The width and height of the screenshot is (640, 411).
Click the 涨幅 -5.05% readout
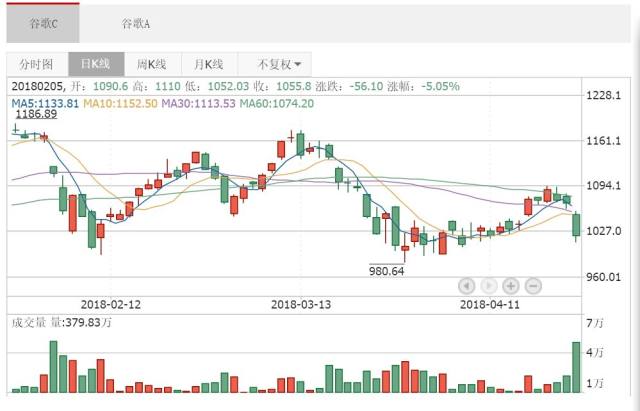tap(424, 87)
